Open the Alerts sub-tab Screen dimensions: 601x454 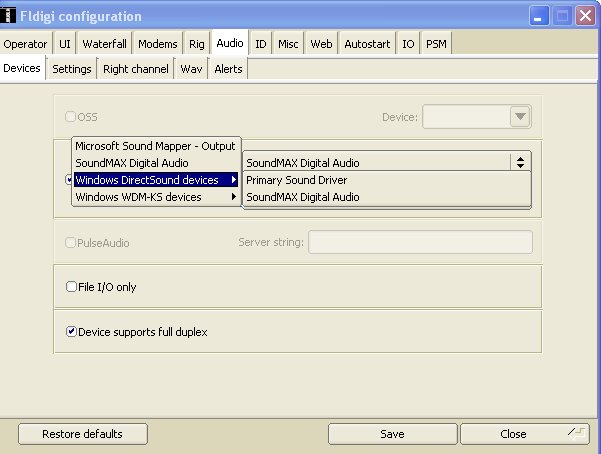click(228, 69)
